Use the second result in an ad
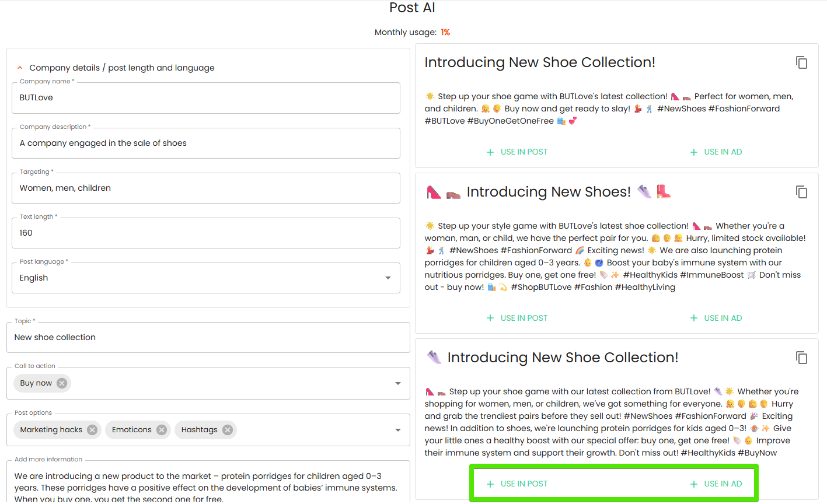827x504 pixels. pyautogui.click(x=716, y=318)
